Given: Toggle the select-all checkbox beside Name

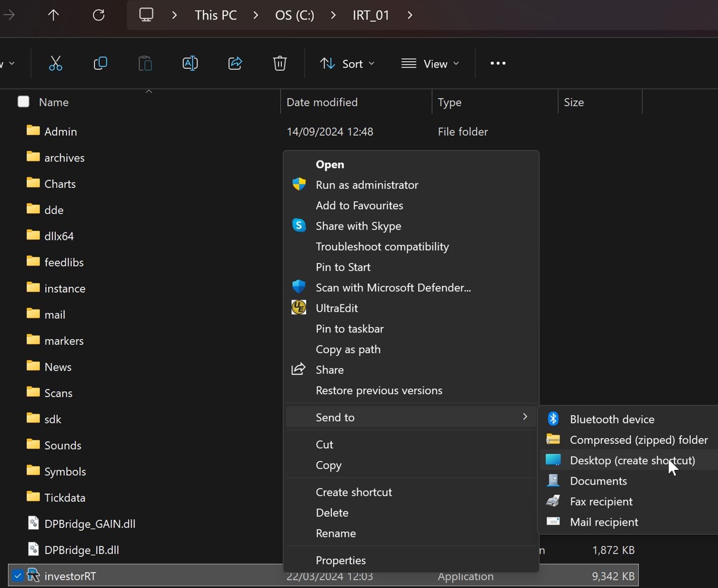Looking at the screenshot, I should [24, 102].
